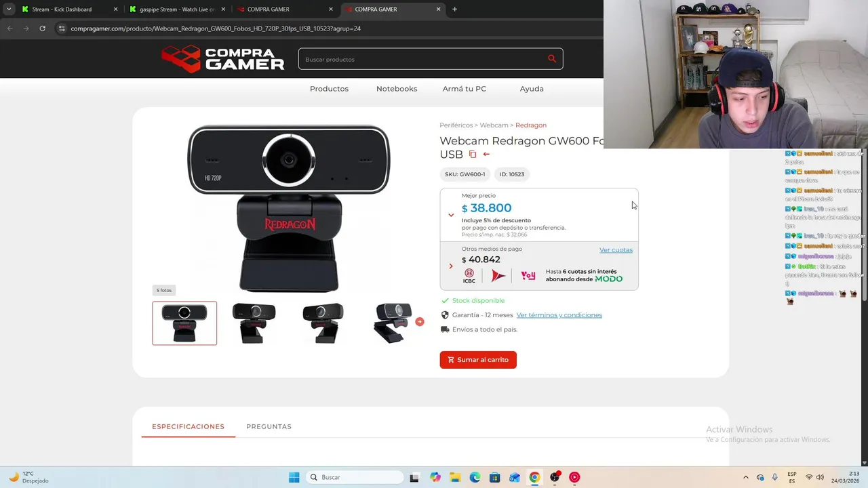Open the Productos menu
This screenshot has height=488, width=868.
point(329,89)
